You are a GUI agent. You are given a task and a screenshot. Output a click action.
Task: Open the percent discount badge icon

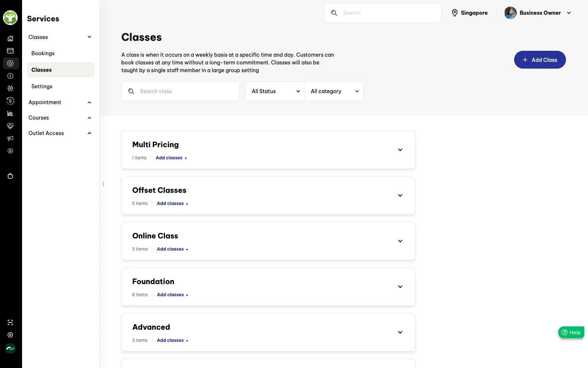10,151
